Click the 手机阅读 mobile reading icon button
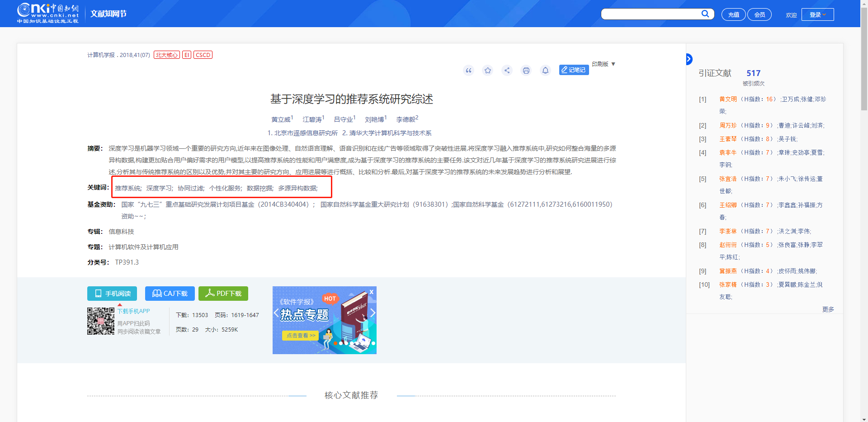The height and width of the screenshot is (422, 868). (x=112, y=294)
